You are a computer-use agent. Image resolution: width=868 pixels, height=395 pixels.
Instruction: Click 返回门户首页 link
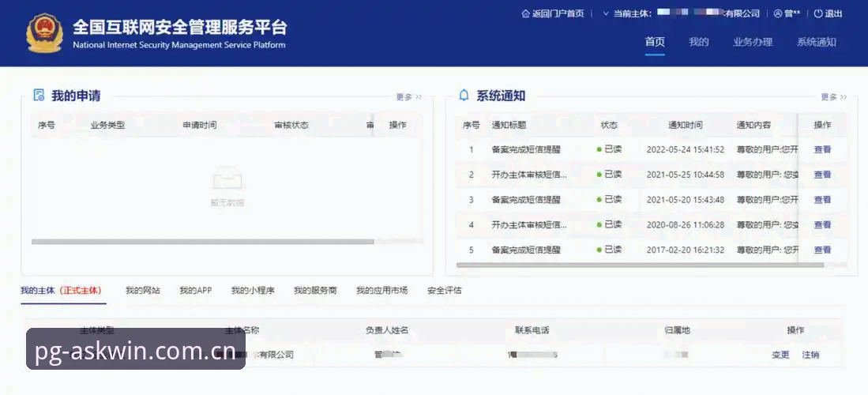(558, 14)
